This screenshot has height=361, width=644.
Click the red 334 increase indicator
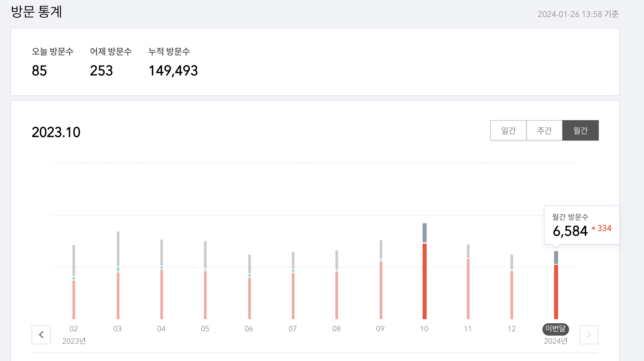point(602,228)
